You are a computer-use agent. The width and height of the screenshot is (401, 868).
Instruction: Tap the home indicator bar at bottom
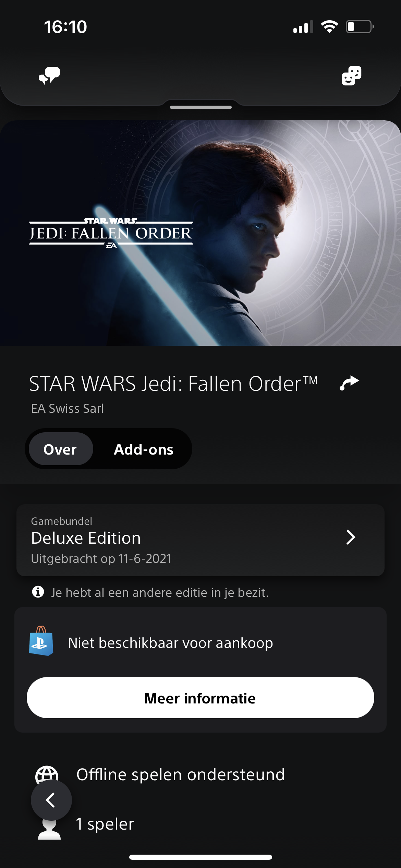click(200, 857)
